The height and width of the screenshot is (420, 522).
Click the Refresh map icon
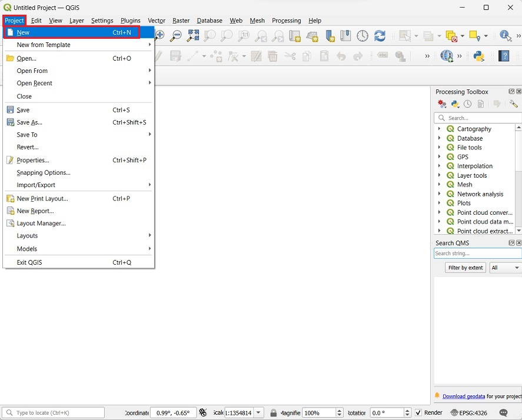pos(380,36)
